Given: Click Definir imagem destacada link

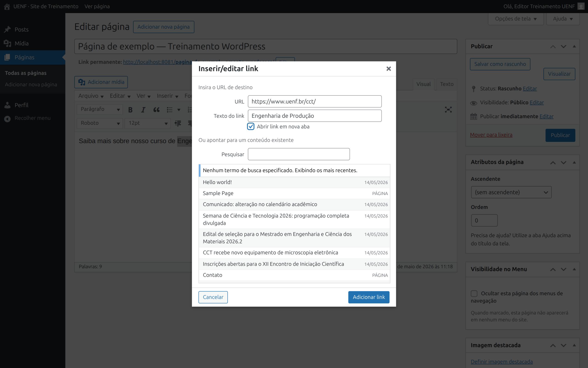Looking at the screenshot, I should pos(501,362).
